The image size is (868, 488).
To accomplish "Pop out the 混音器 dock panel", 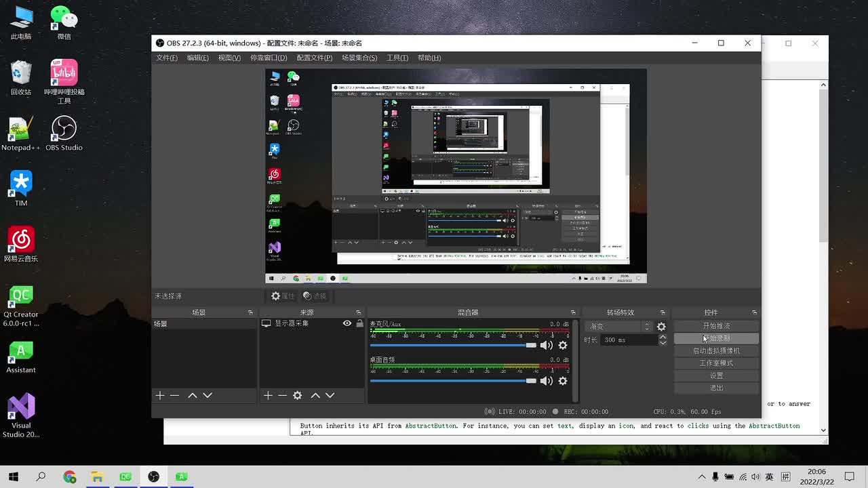I will 573,312.
